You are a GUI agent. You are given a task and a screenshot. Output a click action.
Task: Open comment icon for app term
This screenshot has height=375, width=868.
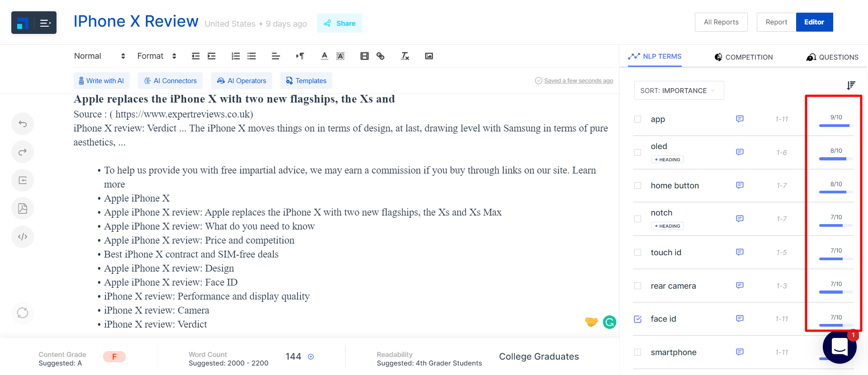[x=740, y=119]
